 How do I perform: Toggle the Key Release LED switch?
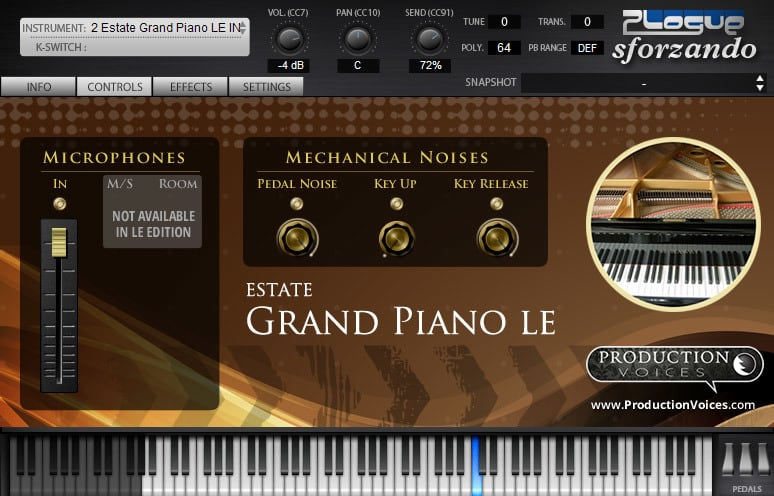point(495,204)
